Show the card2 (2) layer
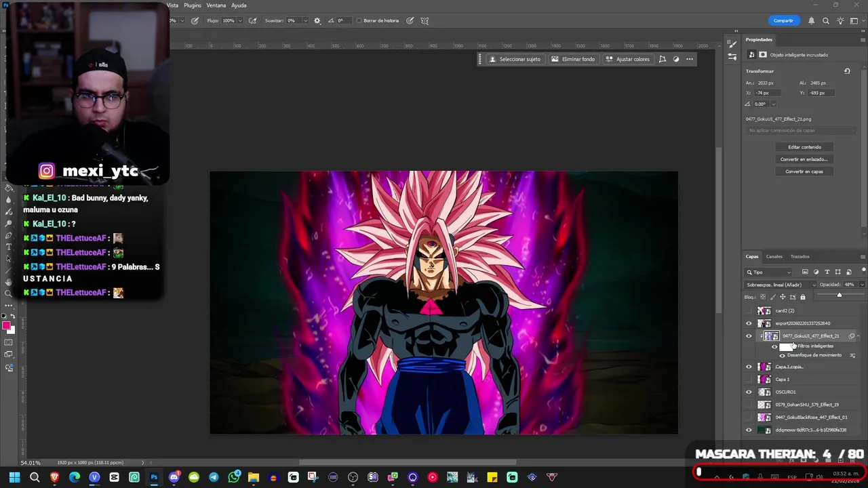868x488 pixels. pyautogui.click(x=749, y=310)
